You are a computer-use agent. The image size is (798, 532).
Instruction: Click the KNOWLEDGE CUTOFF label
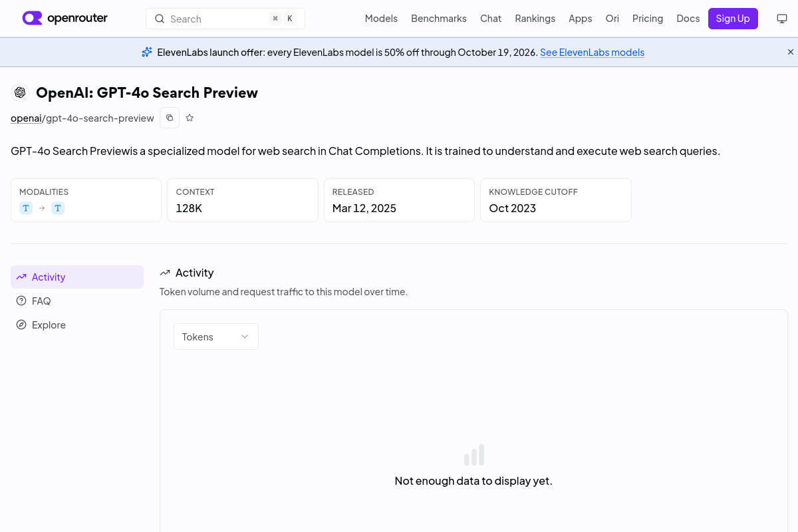tap(533, 192)
